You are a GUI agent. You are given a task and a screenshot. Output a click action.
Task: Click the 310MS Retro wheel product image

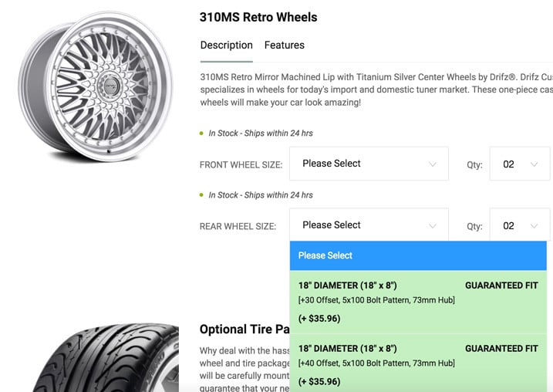pyautogui.click(x=95, y=86)
